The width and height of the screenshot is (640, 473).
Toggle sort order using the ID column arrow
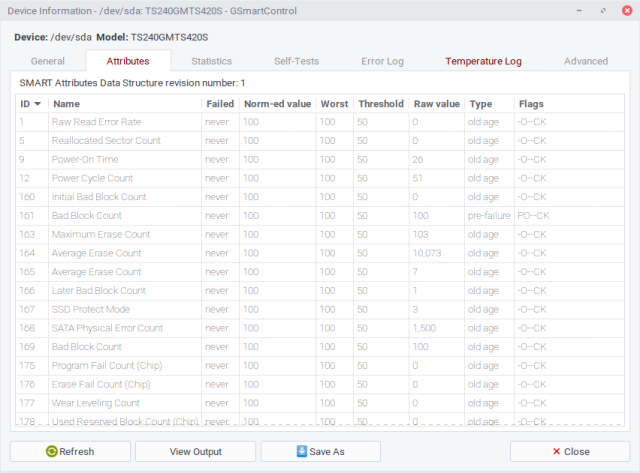(38, 104)
